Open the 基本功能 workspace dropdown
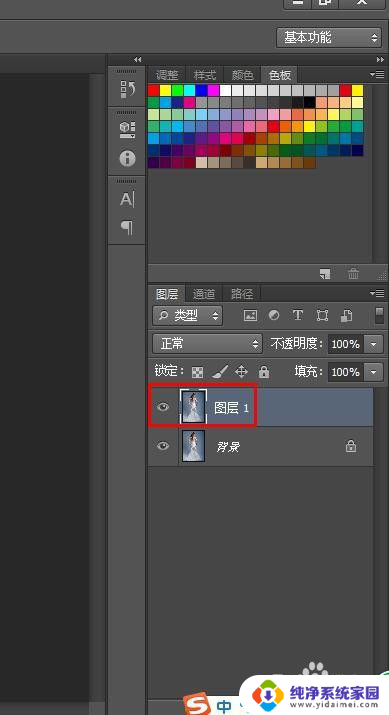 point(328,37)
